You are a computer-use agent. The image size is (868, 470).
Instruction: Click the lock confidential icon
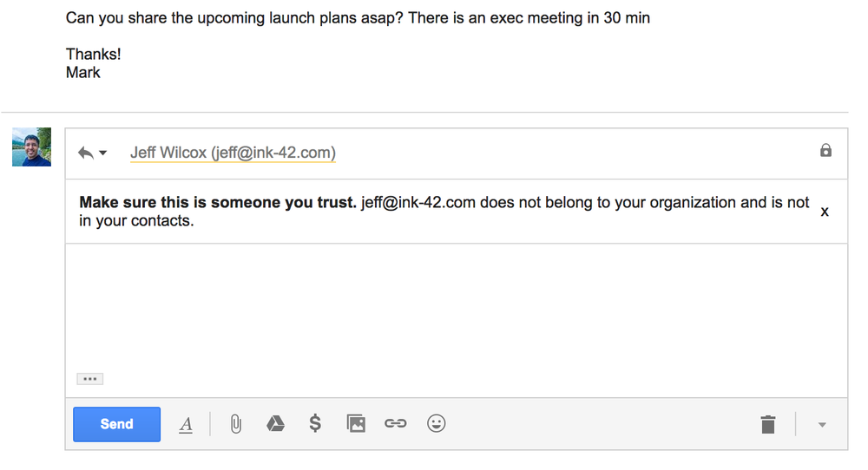point(825,150)
